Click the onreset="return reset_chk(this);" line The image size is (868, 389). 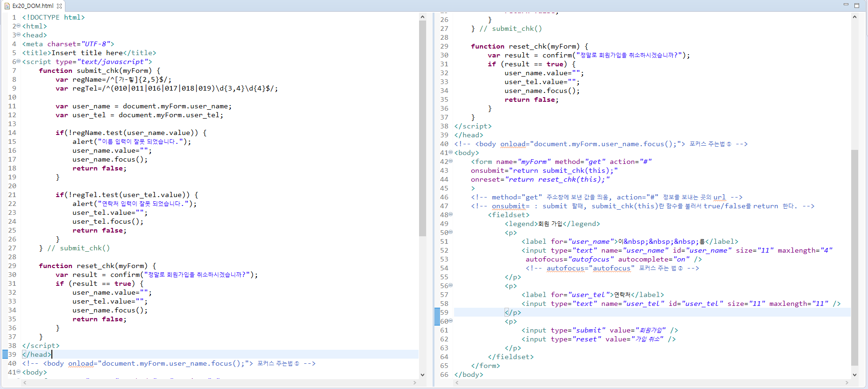(540, 179)
